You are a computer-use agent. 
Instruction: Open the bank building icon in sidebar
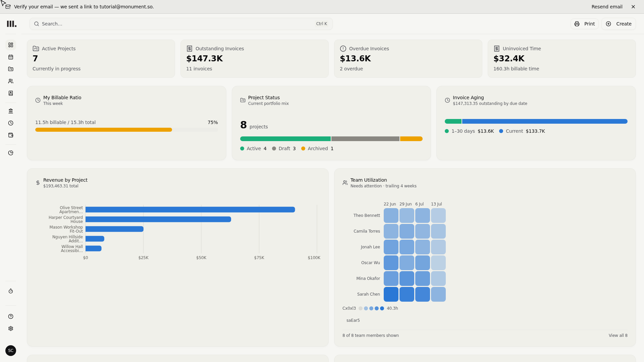pyautogui.click(x=11, y=111)
